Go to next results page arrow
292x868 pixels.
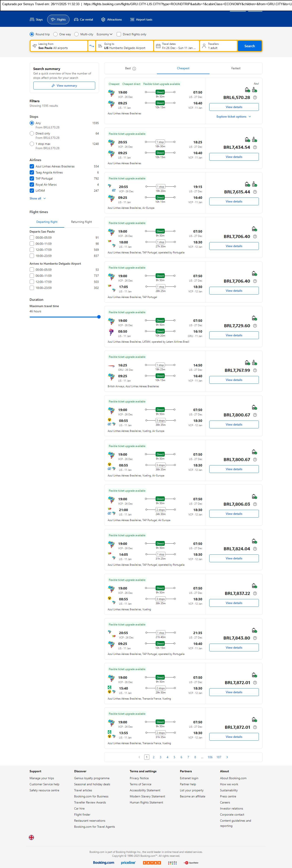tap(227, 757)
